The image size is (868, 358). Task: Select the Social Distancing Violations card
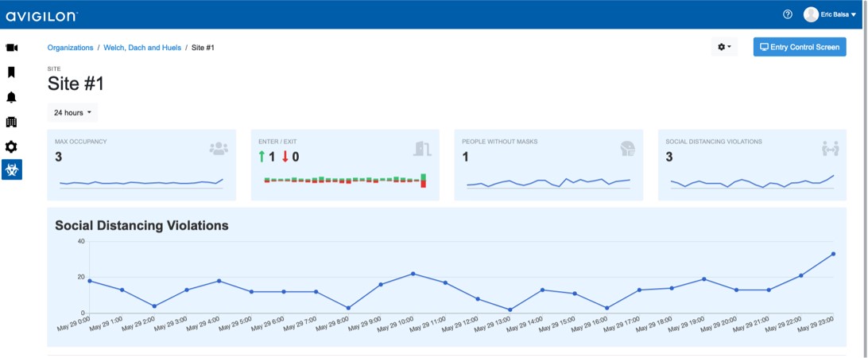pyautogui.click(x=752, y=165)
